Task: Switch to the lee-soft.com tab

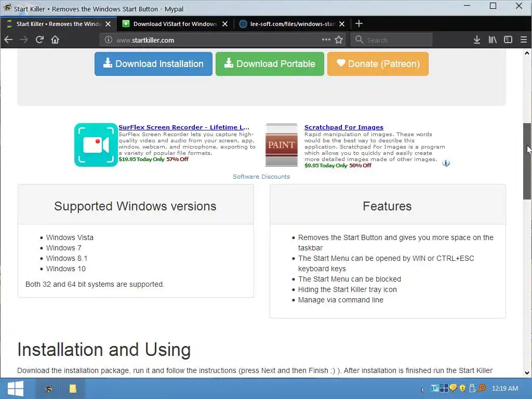Action: point(292,24)
